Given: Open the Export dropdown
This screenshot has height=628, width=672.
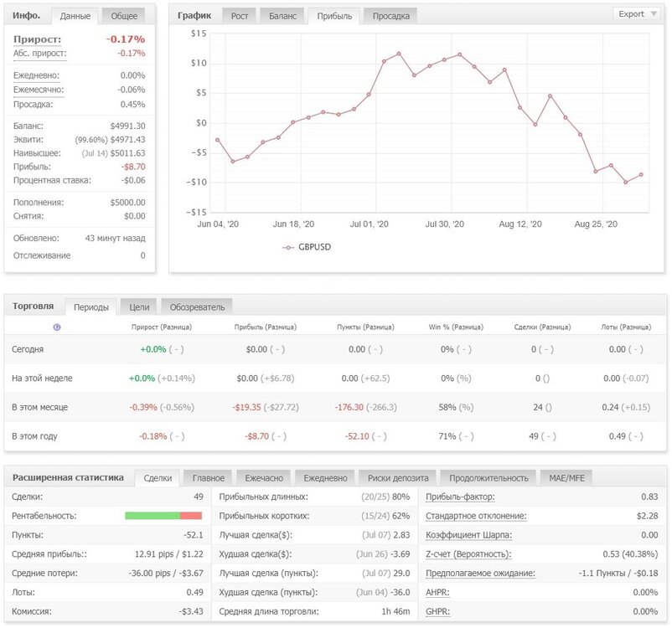Looking at the screenshot, I should pos(638,14).
